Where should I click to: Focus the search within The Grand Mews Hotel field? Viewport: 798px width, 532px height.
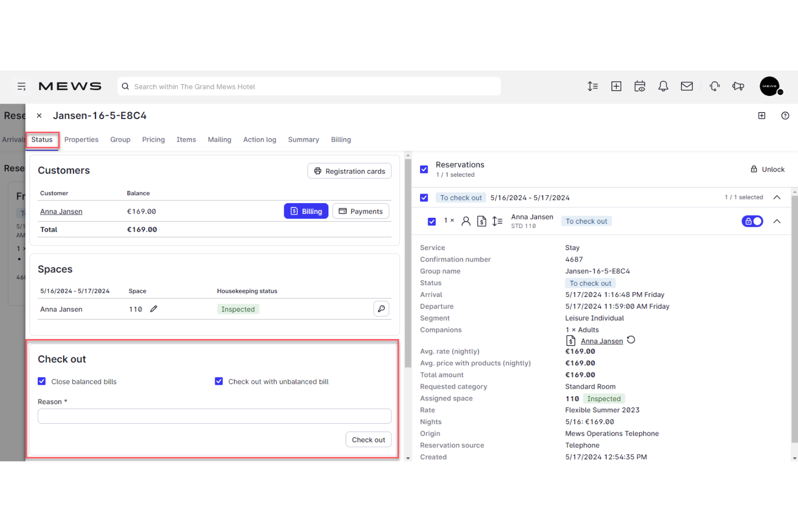[309, 86]
